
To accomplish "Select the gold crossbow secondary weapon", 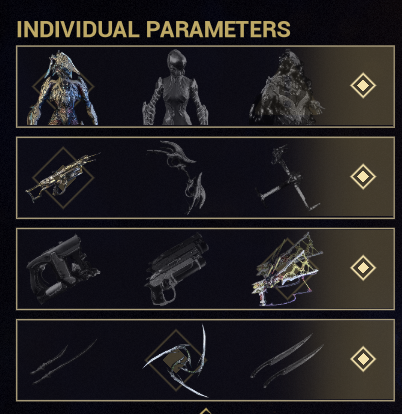I will pyautogui.click(x=287, y=269).
